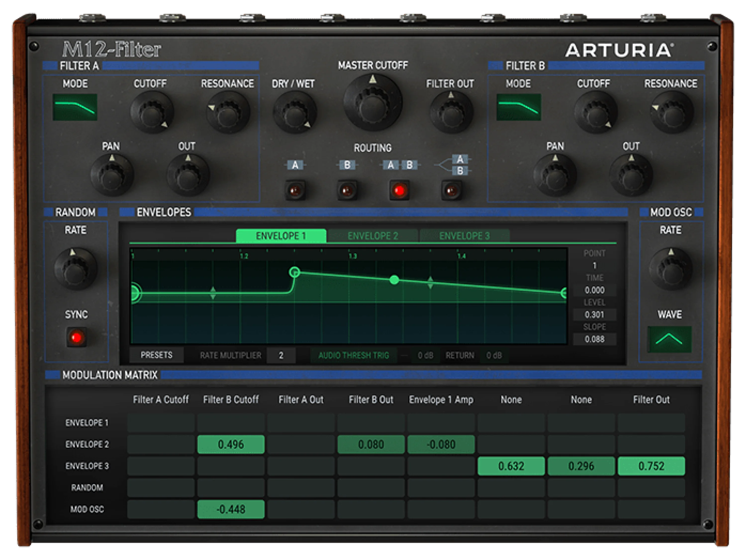Select parallel A/B routing LED button
The height and width of the screenshot is (560, 746).
[451, 190]
